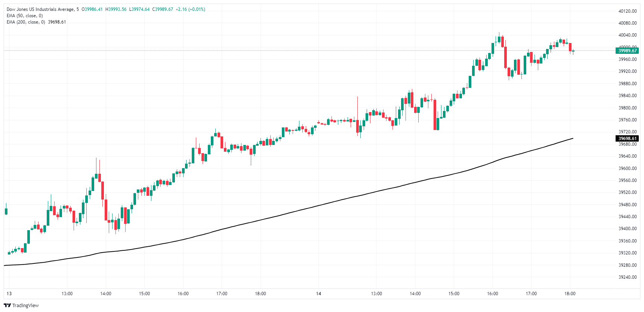The width and height of the screenshot is (644, 312).
Task: Click the C39989.67 close value in header
Action: (x=163, y=9)
